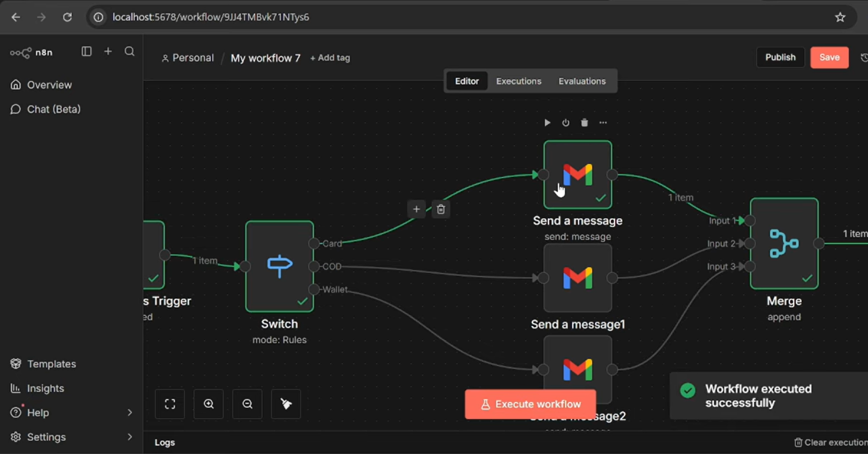Image resolution: width=868 pixels, height=454 pixels.
Task: Select the Switch node on canvas
Action: (x=280, y=266)
